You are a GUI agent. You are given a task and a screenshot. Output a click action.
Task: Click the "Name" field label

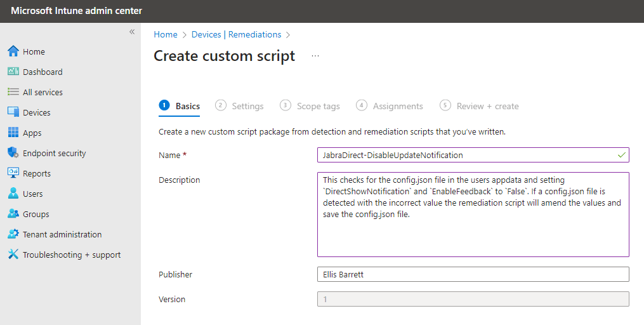169,156
